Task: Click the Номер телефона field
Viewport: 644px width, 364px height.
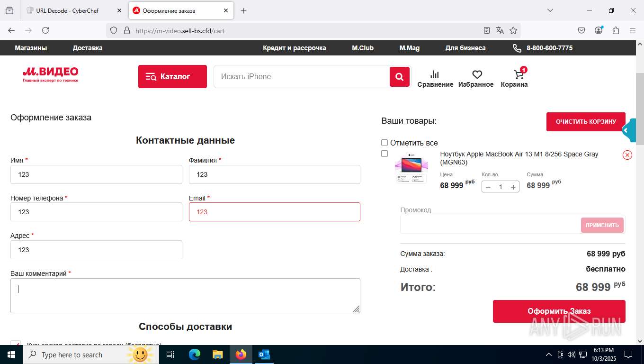Action: [96, 212]
